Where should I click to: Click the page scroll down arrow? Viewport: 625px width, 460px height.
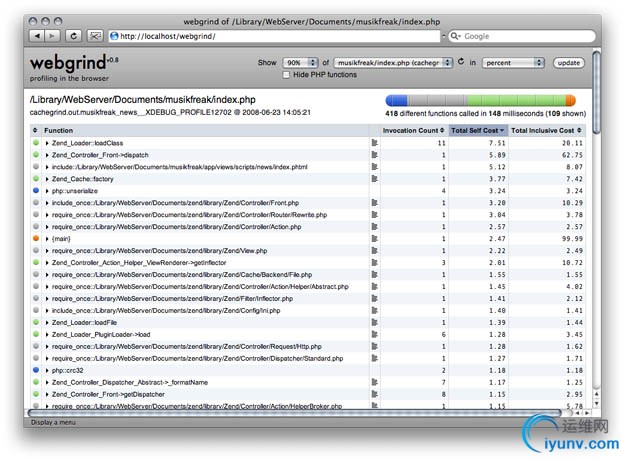[596, 403]
